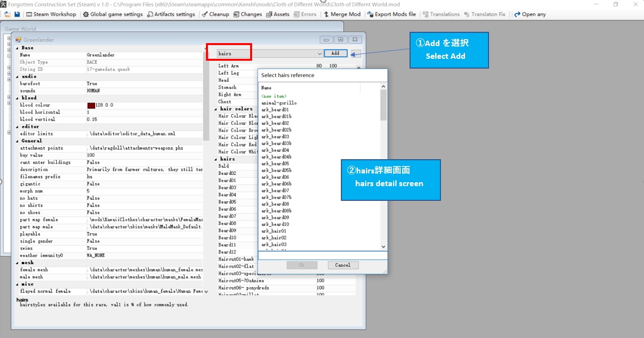Collapse the editor property category
This screenshot has width=644, height=338.
click(17, 126)
